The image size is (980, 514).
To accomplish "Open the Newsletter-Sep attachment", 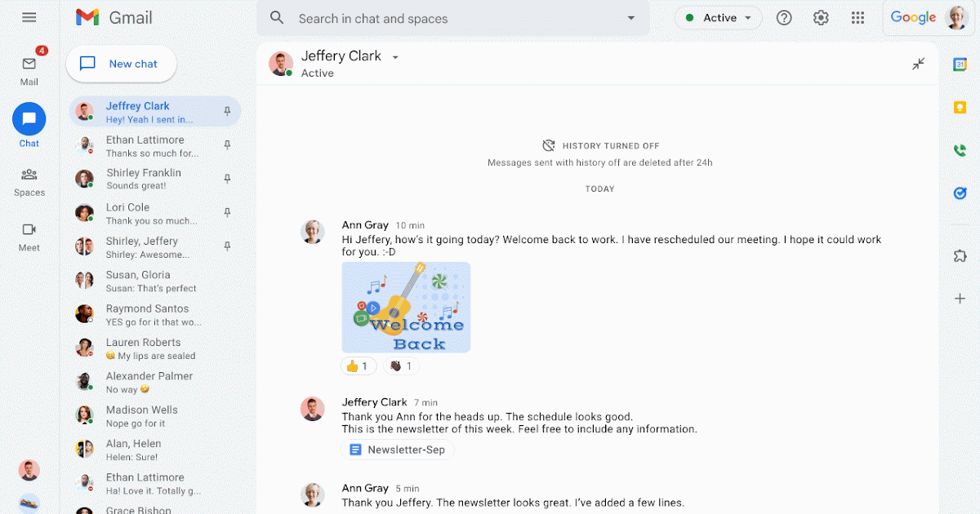I will pyautogui.click(x=398, y=450).
